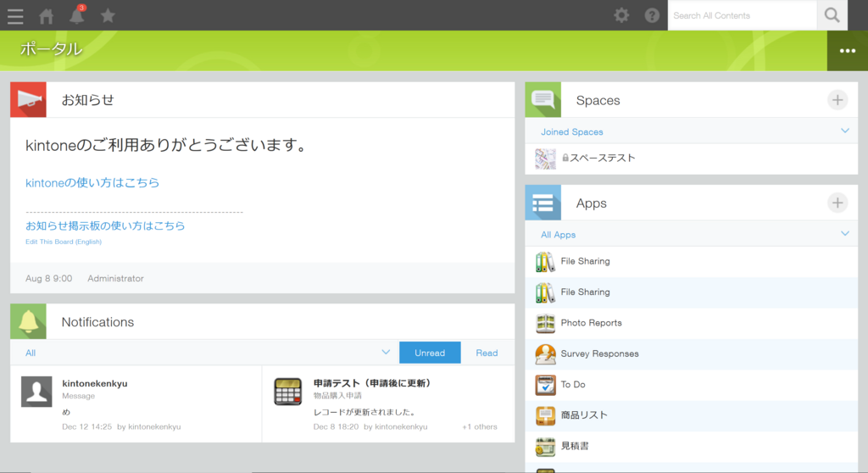Open the スペーステスト space thumbnail
Viewport: 868px width, 473px height.
click(x=545, y=159)
